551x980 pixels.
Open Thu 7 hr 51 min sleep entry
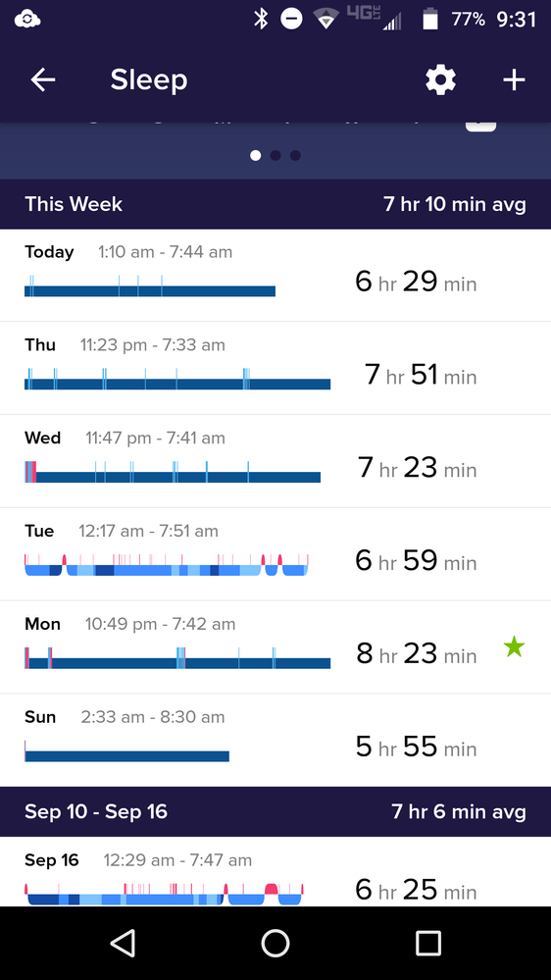click(x=275, y=368)
